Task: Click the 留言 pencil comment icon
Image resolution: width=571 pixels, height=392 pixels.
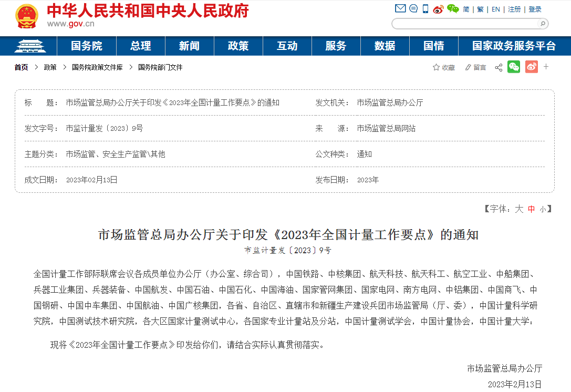Action: [x=468, y=67]
